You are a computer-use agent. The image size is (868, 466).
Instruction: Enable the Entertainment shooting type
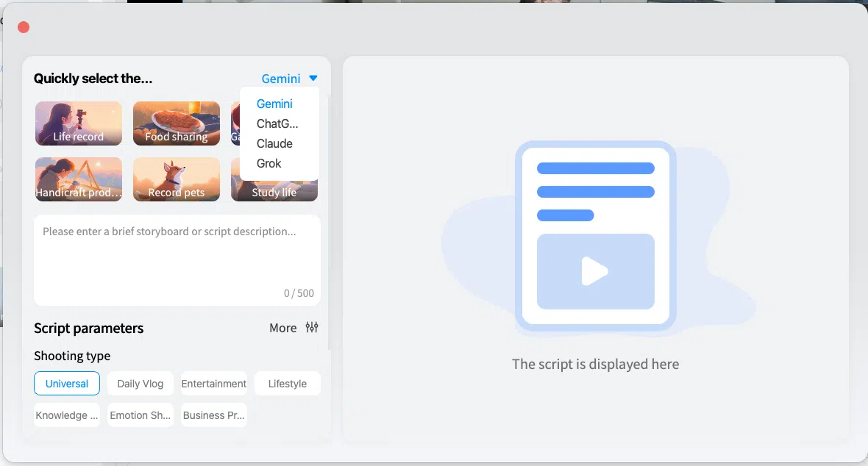pos(214,384)
